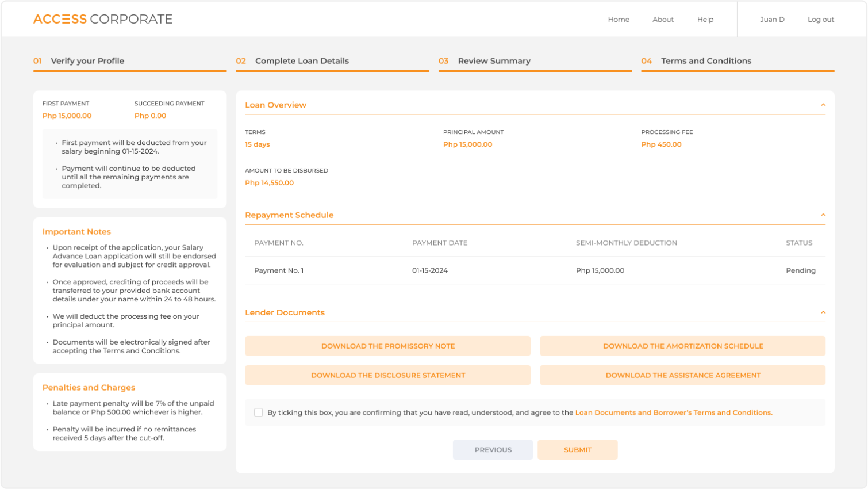Viewport: 868px width, 489px height.
Task: Open the Home page
Action: coord(619,20)
